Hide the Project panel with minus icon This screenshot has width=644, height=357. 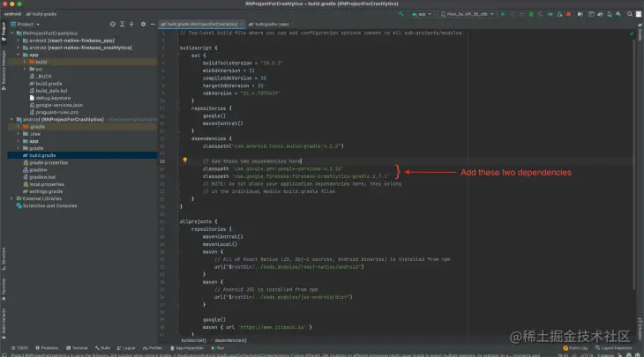pos(153,24)
